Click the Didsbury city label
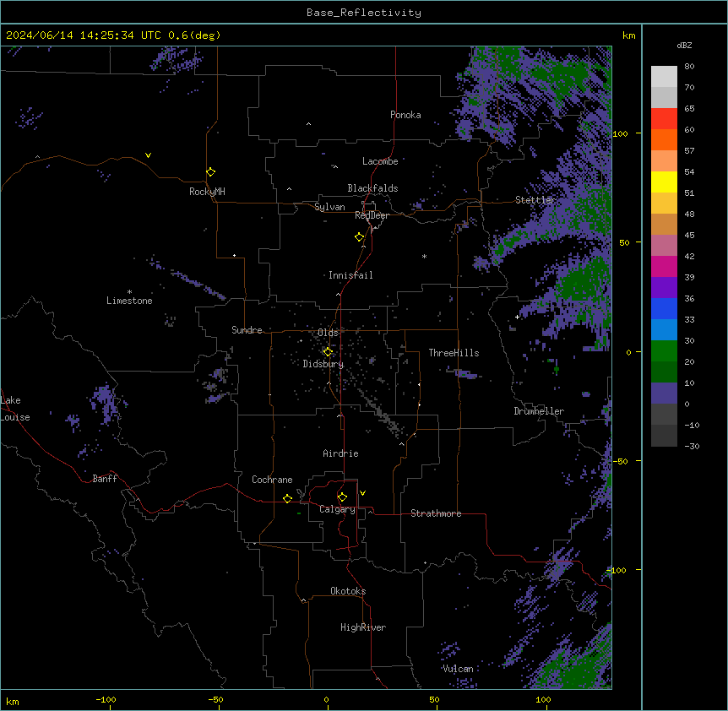This screenshot has width=728, height=711. click(323, 364)
